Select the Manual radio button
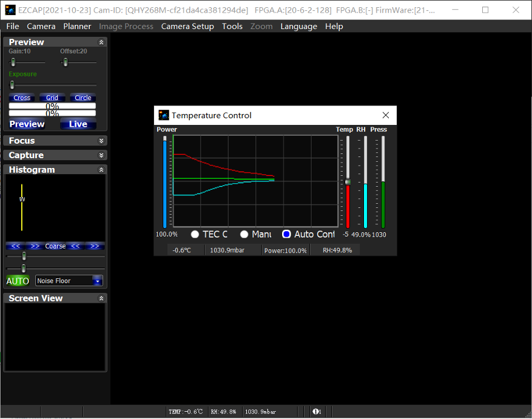The width and height of the screenshot is (532, 419). tap(244, 234)
